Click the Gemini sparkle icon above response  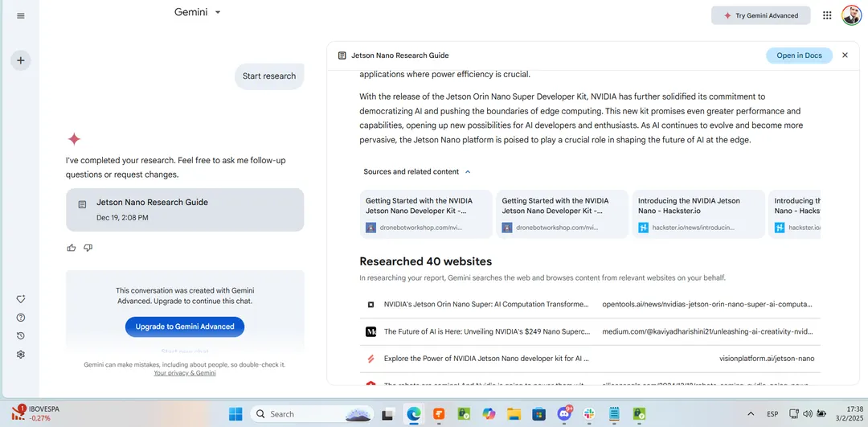coord(74,139)
